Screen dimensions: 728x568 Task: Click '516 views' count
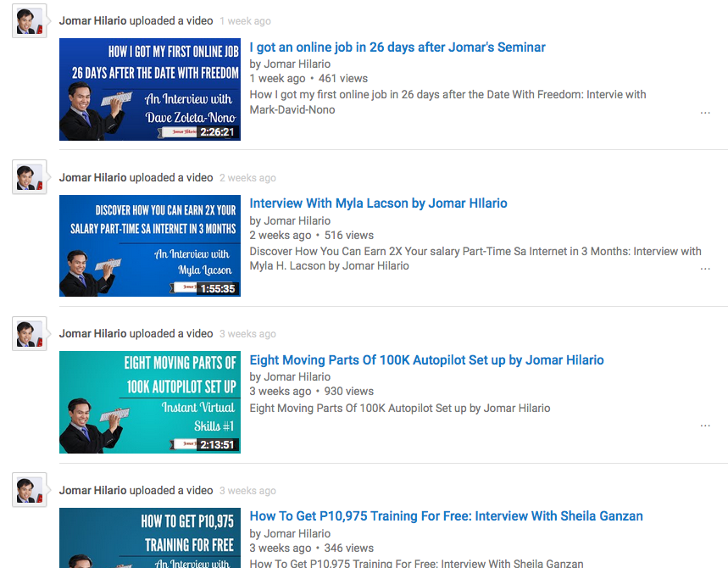[x=349, y=235]
